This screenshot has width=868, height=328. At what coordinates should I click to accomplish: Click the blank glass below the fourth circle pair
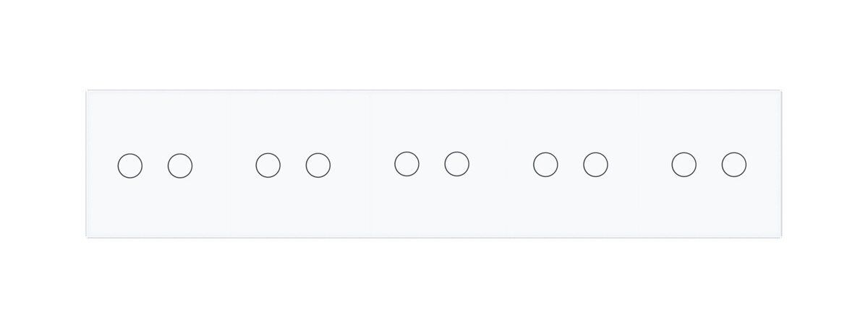[570, 207]
